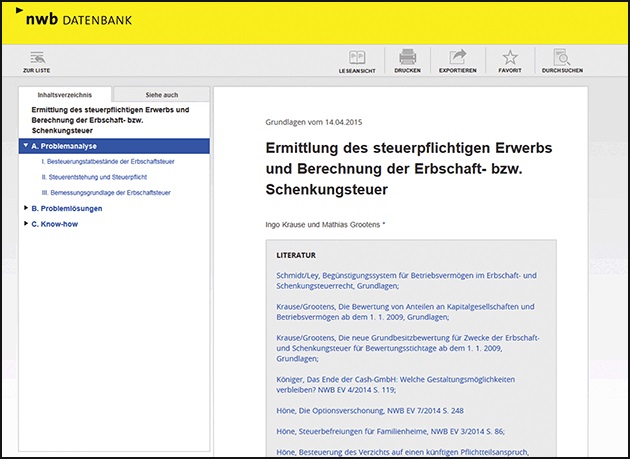Viewport: 630px width, 459px height.
Task: Expand the B. Problemlösungen section
Action: (x=26, y=208)
